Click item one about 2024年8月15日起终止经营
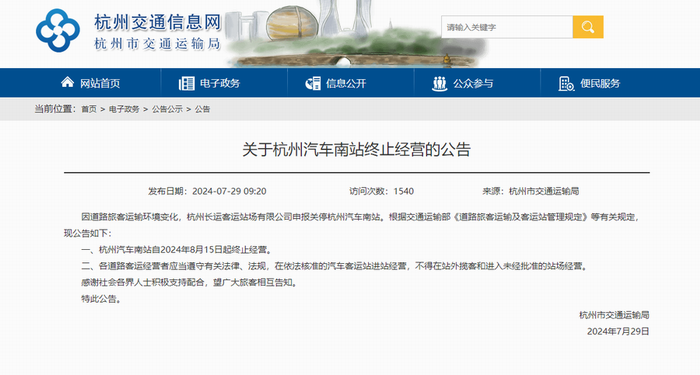 [176, 250]
